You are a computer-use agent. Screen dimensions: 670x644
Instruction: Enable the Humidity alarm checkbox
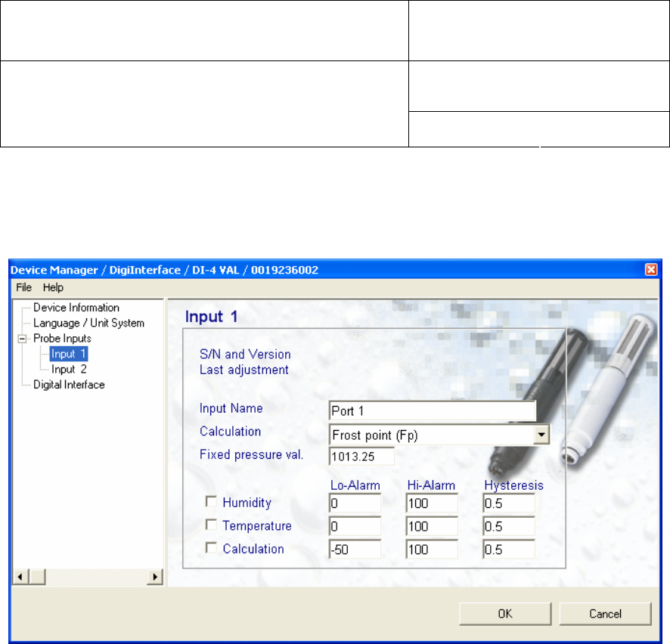click(x=211, y=501)
